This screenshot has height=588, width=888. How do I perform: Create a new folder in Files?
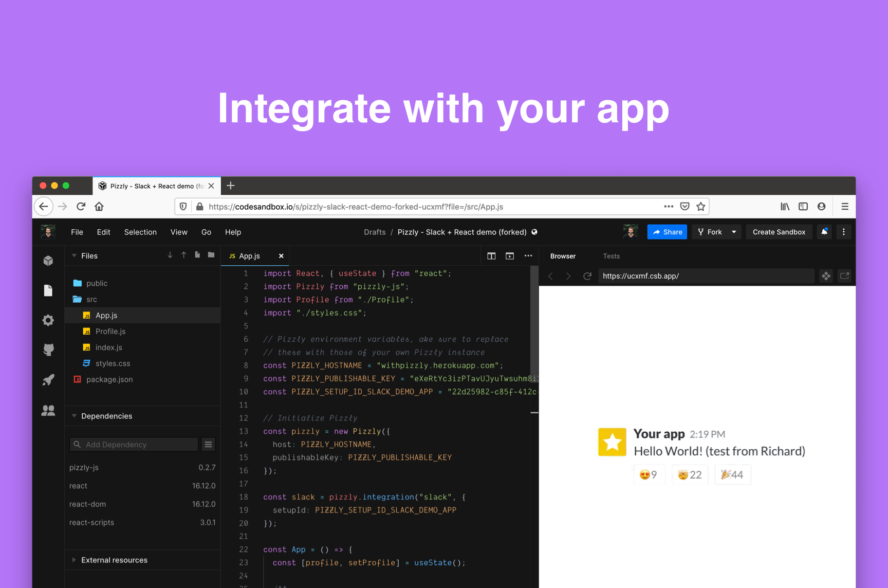[211, 255]
